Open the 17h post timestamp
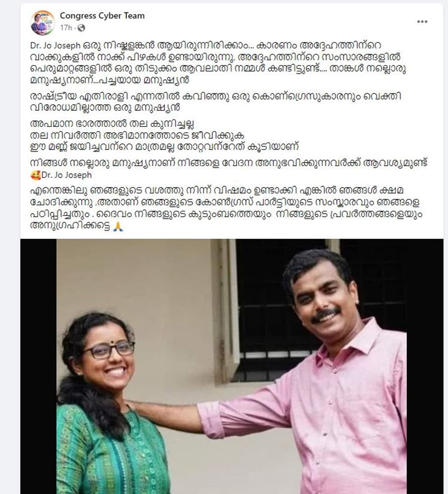 [x=66, y=28]
